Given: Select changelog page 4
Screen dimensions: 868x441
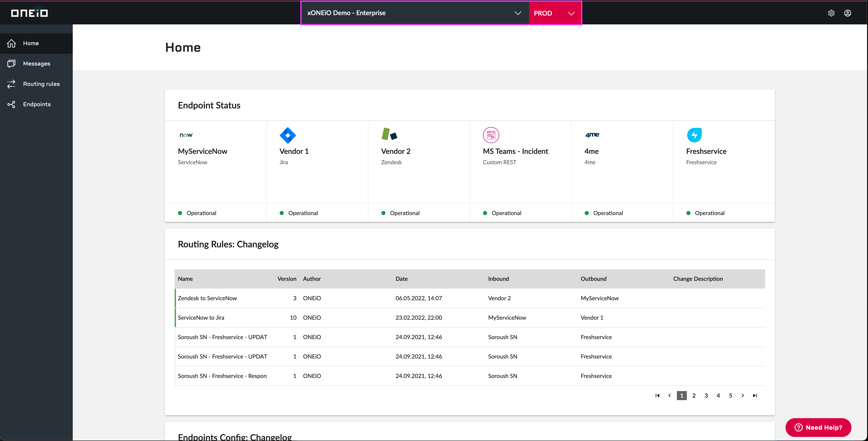Looking at the screenshot, I should click(718, 396).
